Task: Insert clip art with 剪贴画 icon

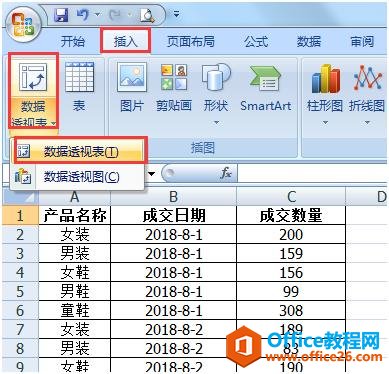Action: [174, 77]
